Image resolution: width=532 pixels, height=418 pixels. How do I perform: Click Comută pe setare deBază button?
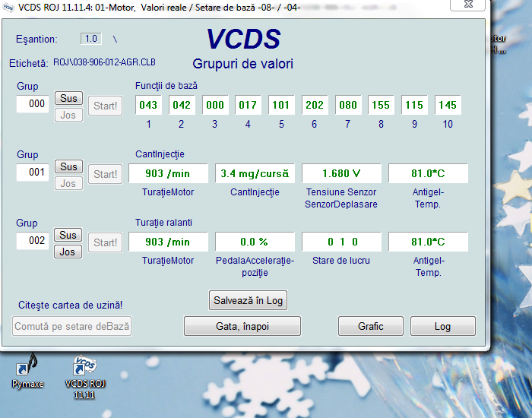(71, 326)
